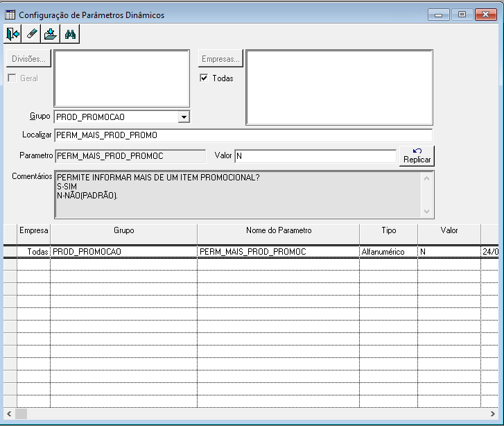504x426 pixels.
Task: Toggle the Todas checkbox
Action: coord(204,78)
